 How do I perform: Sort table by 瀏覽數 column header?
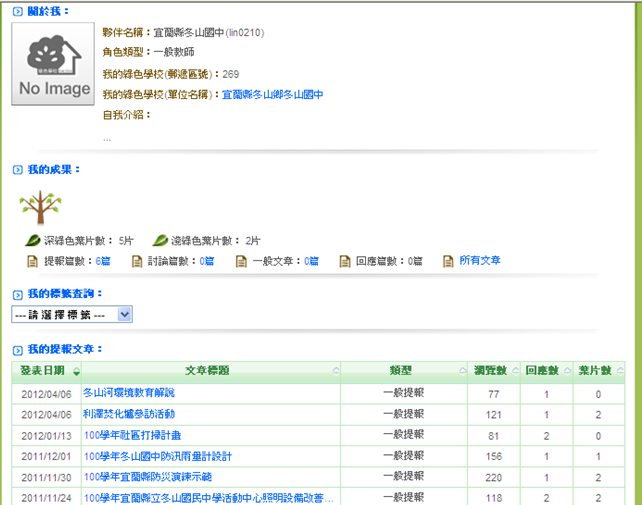tap(496, 371)
